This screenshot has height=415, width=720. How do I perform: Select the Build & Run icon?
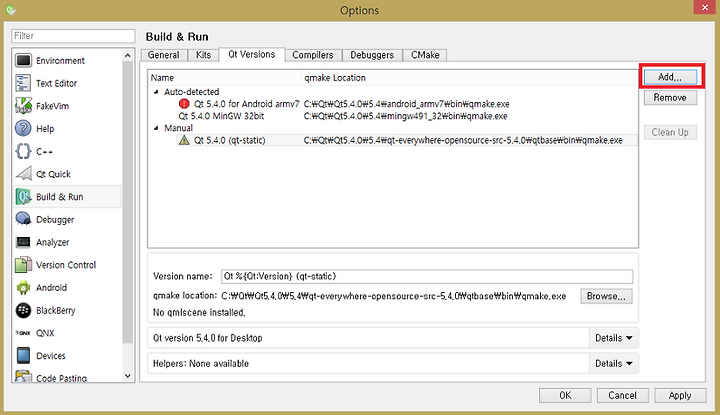(x=23, y=196)
